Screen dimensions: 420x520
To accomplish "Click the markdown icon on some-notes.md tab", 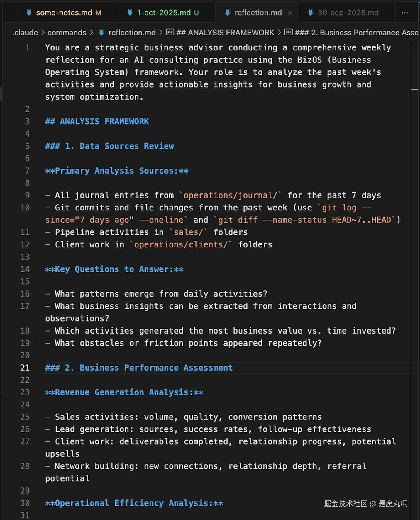I will [29, 13].
